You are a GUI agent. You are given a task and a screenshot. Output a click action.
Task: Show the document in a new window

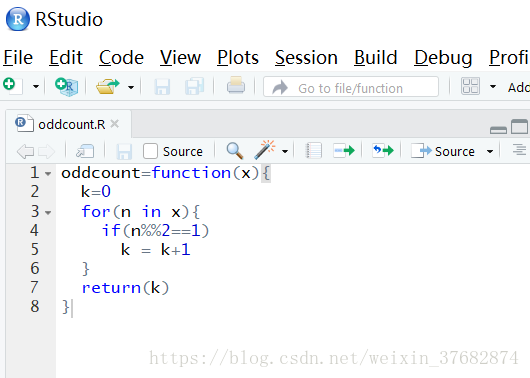[85, 151]
